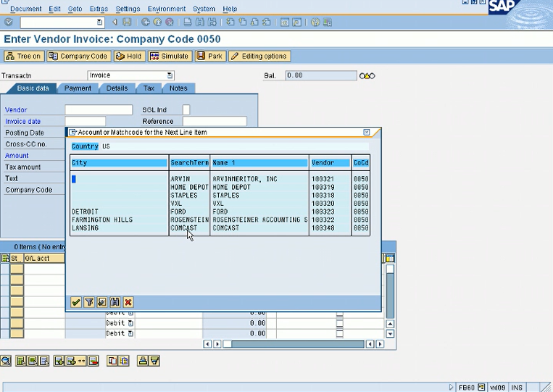This screenshot has height=392, width=553.
Task: Click the Park button
Action: pos(210,56)
